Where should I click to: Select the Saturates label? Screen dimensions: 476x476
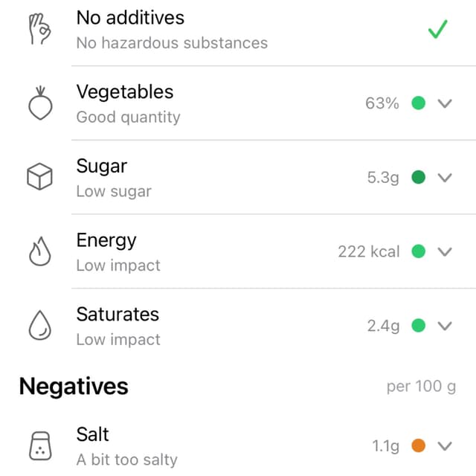pos(118,314)
